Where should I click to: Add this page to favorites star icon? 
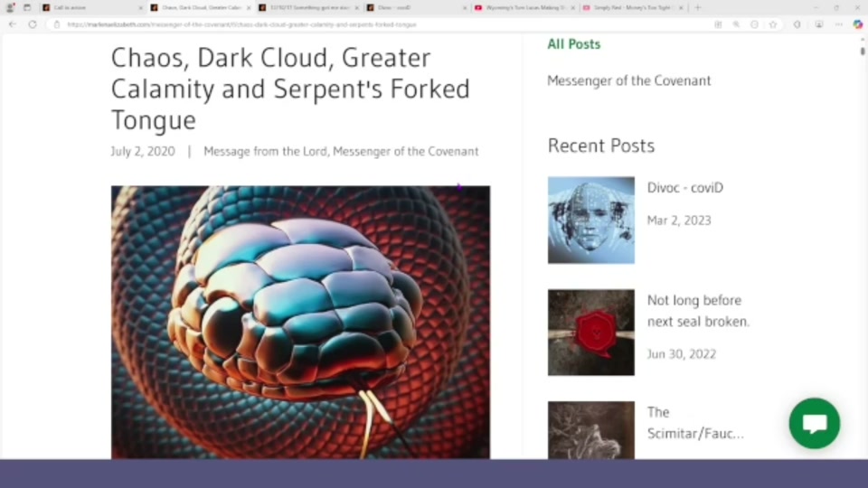pyautogui.click(x=773, y=24)
